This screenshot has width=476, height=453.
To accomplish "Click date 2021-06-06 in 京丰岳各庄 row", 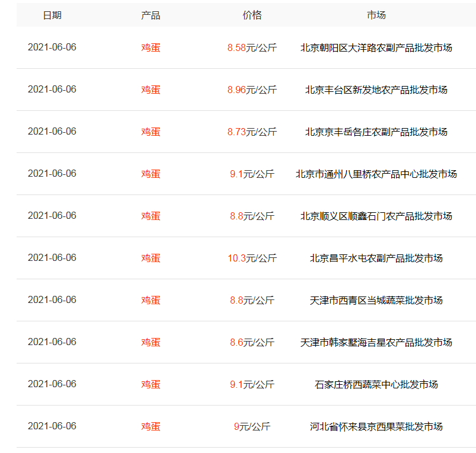I will click(x=52, y=131).
